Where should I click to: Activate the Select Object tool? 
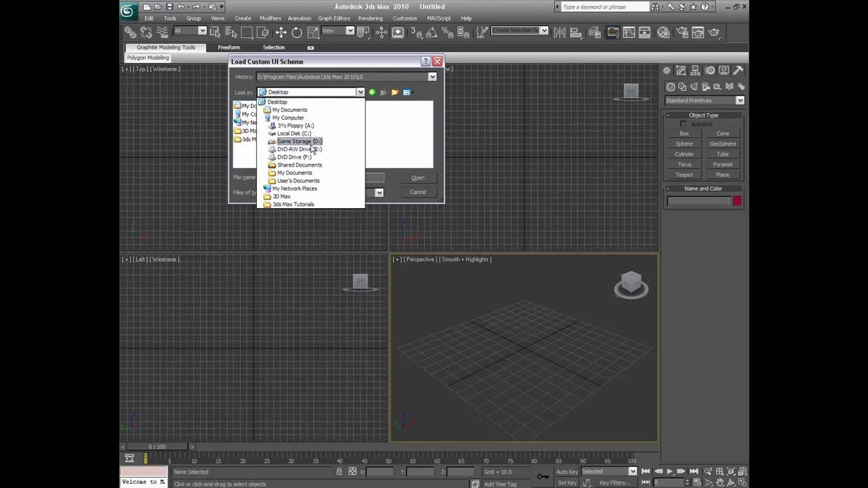point(215,32)
